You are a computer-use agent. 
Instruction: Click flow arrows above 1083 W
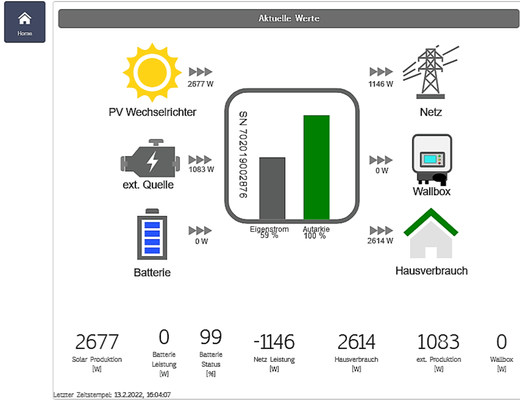click(x=200, y=159)
